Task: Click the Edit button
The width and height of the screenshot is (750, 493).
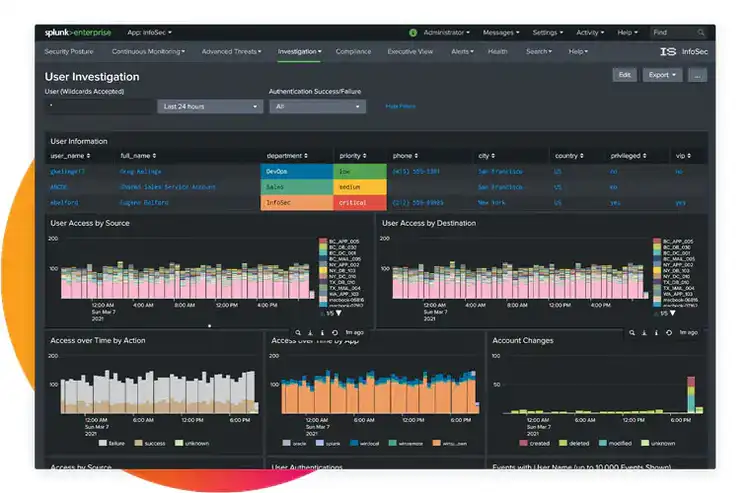Action: point(624,75)
